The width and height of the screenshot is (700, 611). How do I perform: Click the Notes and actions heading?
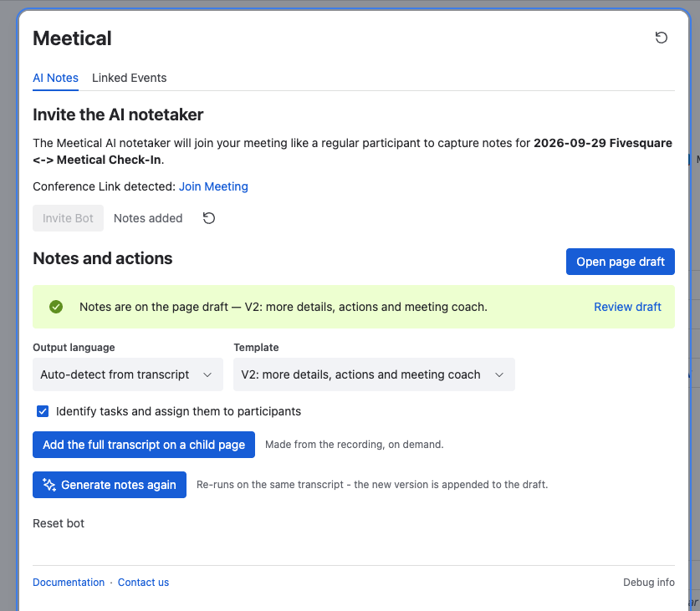(103, 258)
